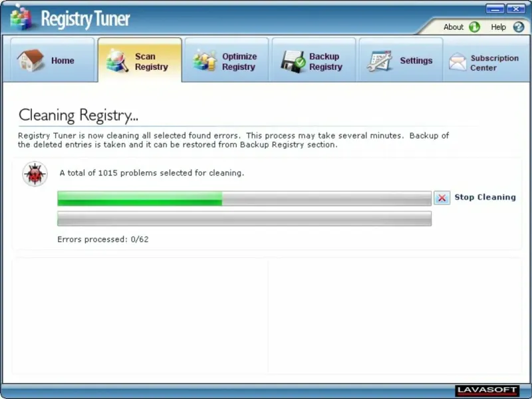Click the magnifier cubes Scan Registry icon
Viewport: 532px width, 399px height.
pyautogui.click(x=117, y=61)
